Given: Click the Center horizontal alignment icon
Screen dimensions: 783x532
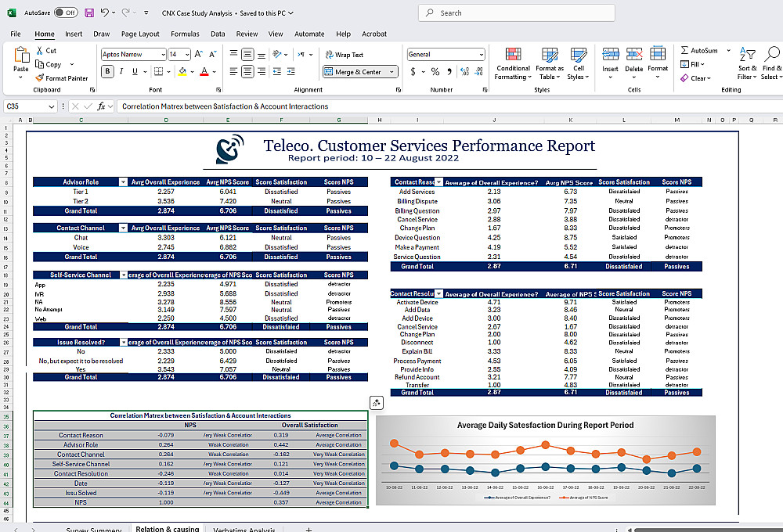Looking at the screenshot, I should click(x=247, y=72).
